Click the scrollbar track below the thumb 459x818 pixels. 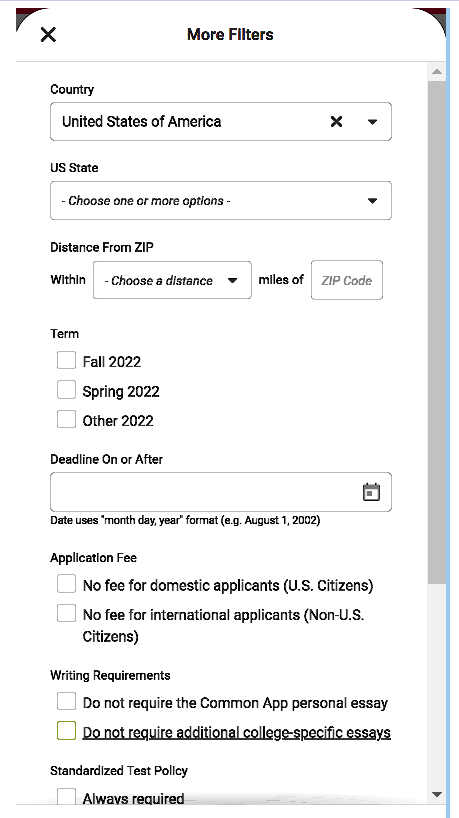click(x=437, y=684)
